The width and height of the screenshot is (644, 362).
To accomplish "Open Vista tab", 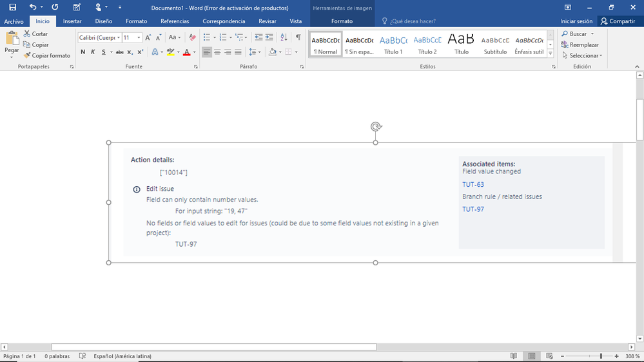I will [x=296, y=21].
